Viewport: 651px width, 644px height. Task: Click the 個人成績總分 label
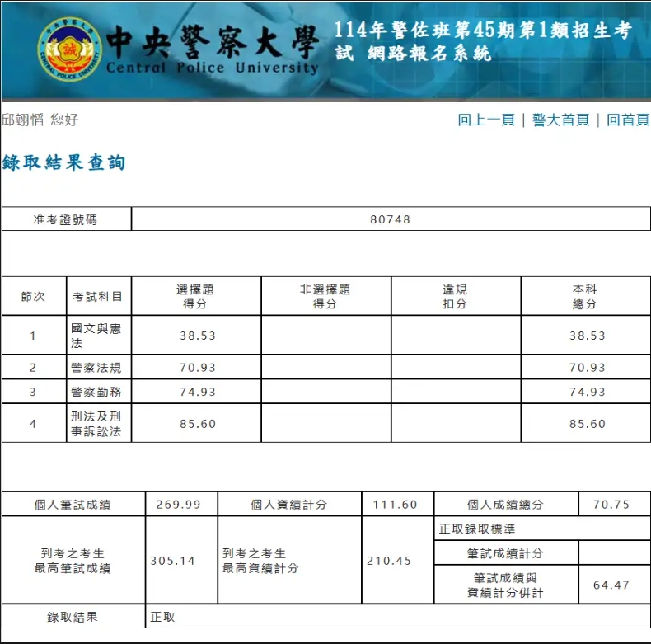(x=505, y=505)
